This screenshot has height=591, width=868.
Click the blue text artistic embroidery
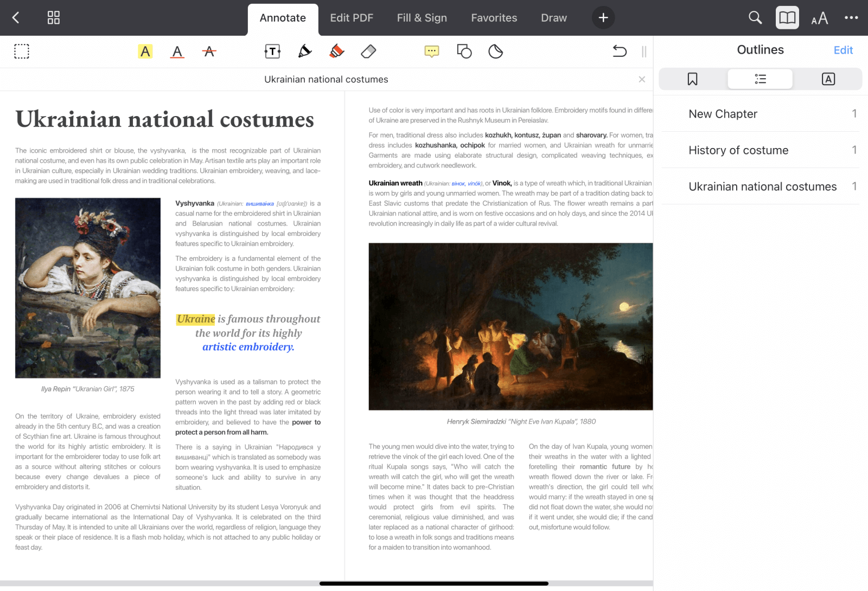tap(248, 347)
